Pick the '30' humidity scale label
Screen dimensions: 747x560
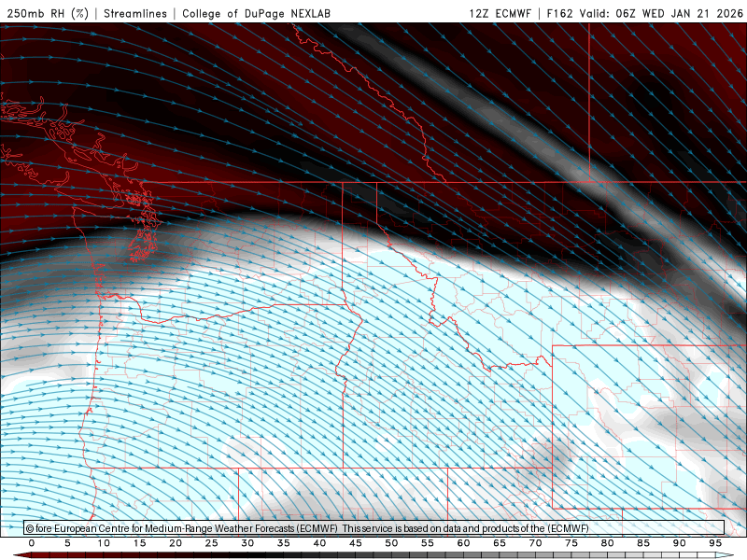[x=247, y=543]
